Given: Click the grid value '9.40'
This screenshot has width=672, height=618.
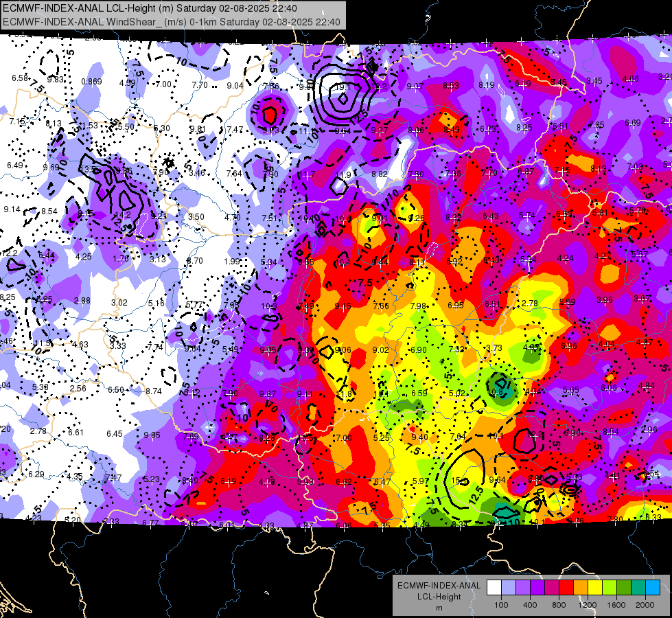Looking at the screenshot, I should point(419,437).
